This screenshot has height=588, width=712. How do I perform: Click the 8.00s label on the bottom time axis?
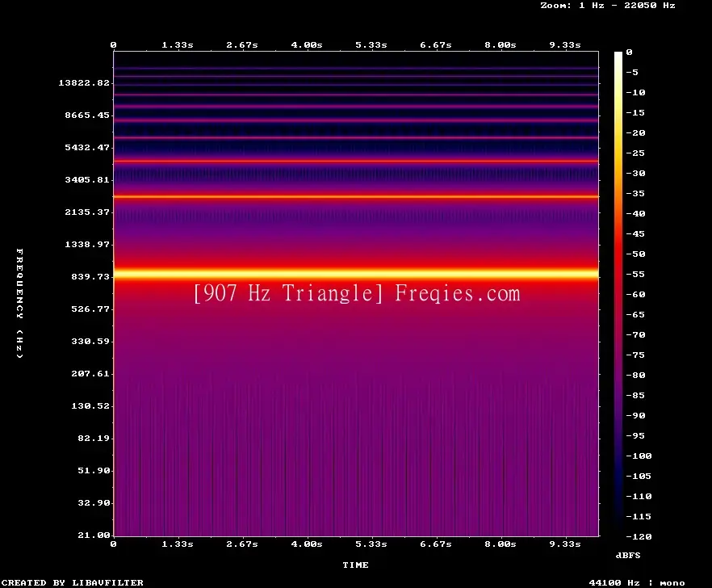click(x=500, y=544)
